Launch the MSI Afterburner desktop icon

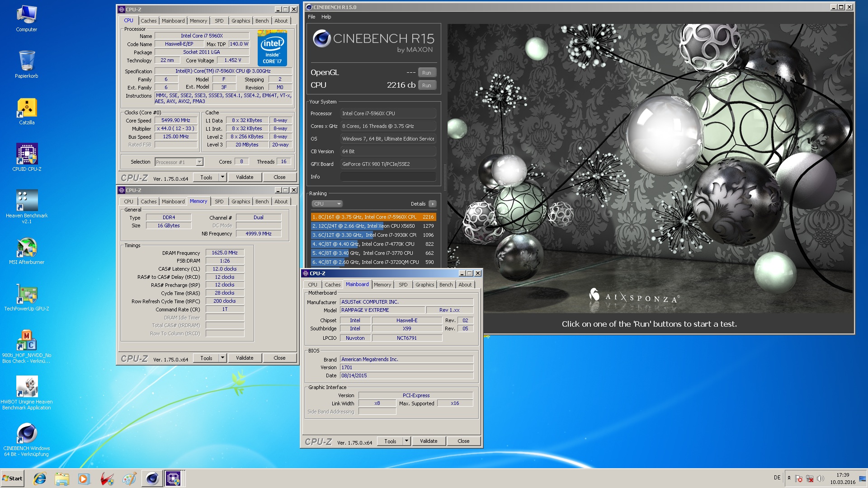27,251
